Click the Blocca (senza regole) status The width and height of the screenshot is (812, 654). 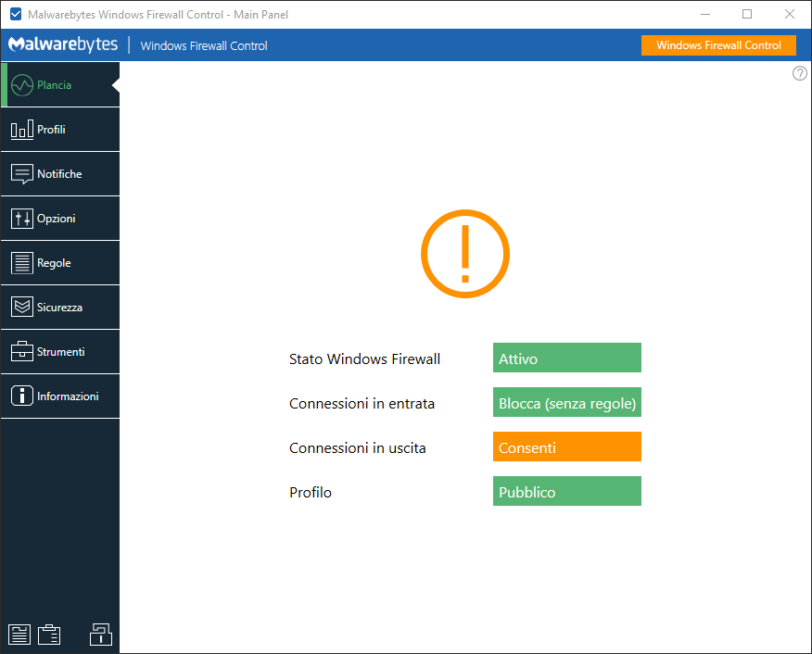(x=567, y=402)
